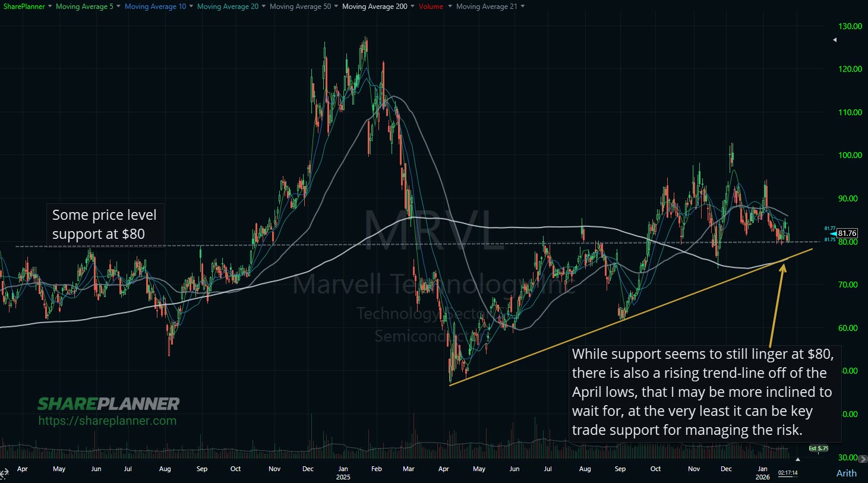Viewport: 868px width, 483px height.
Task: Click the 02:17:14 countdown timer
Action: (x=788, y=473)
